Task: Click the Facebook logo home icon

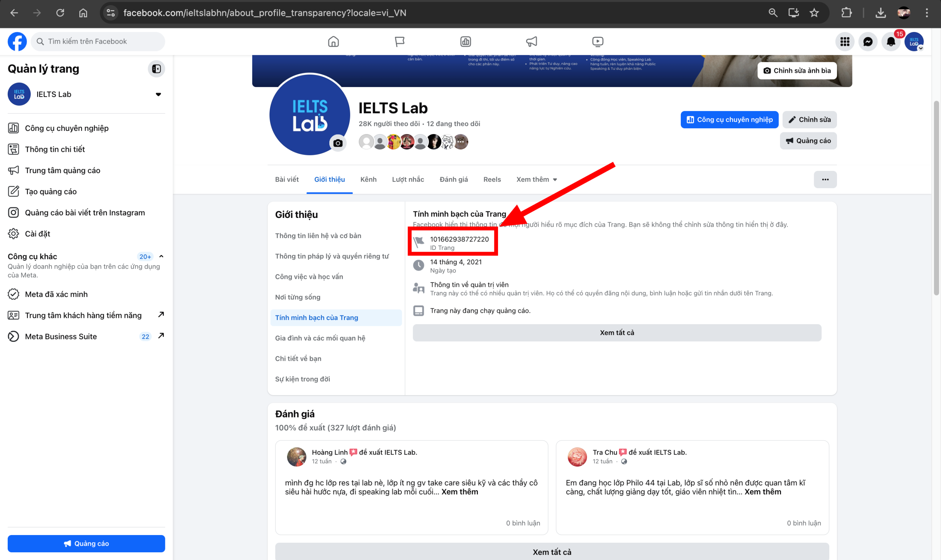Action: (17, 42)
